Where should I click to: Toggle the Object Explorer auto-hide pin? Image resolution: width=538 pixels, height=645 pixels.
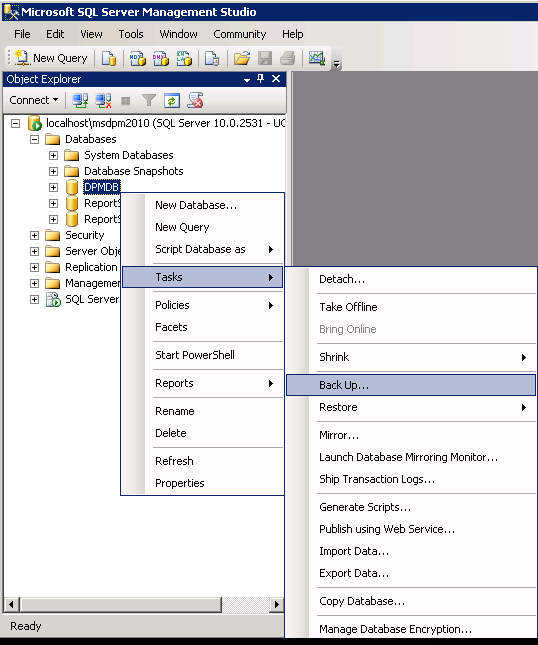tap(260, 79)
